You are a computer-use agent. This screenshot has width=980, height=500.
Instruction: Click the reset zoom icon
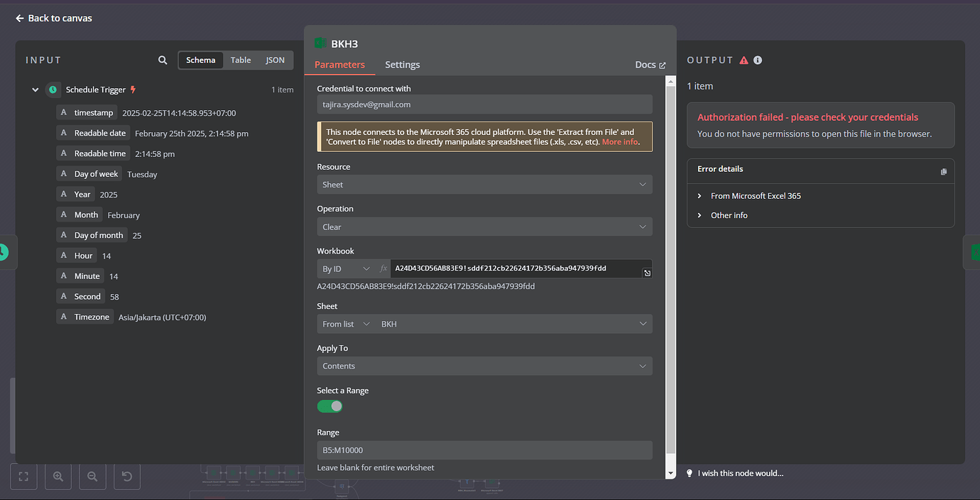[127, 477]
